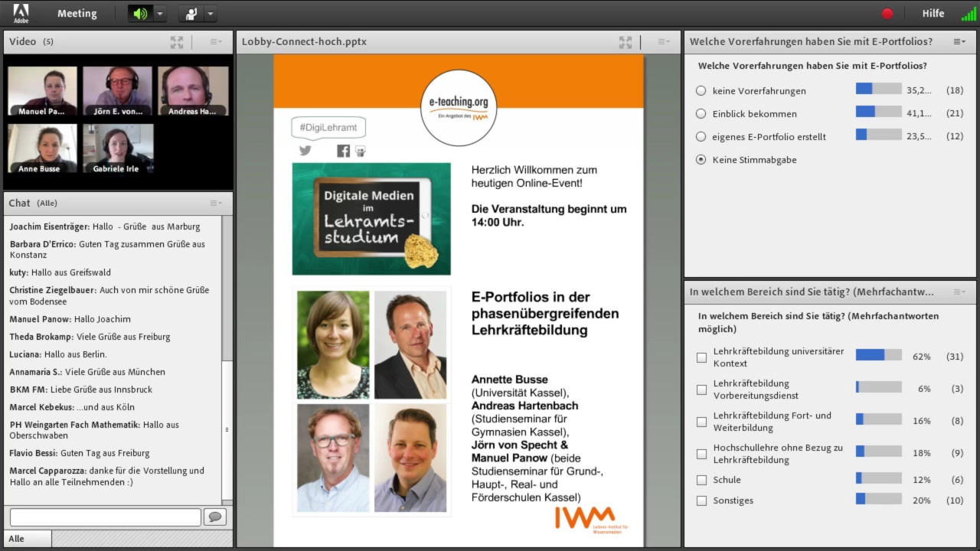Click the raise hand status icon
Screen dimensions: 980x551
click(x=191, y=14)
